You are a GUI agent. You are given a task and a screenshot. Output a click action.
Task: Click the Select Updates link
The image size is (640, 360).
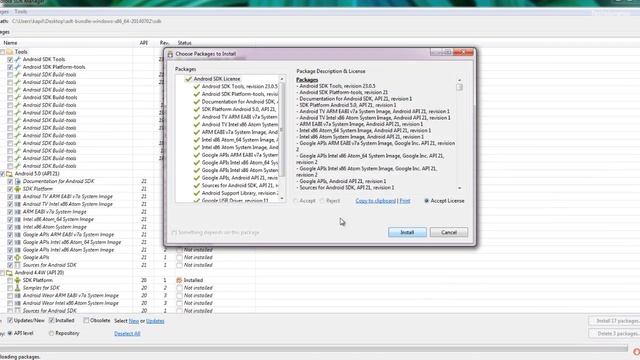click(155, 321)
